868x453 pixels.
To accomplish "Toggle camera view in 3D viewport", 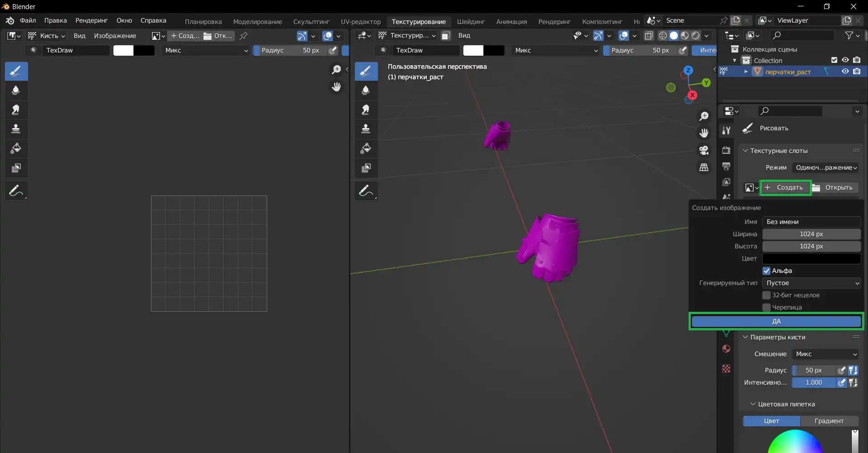I will [704, 150].
